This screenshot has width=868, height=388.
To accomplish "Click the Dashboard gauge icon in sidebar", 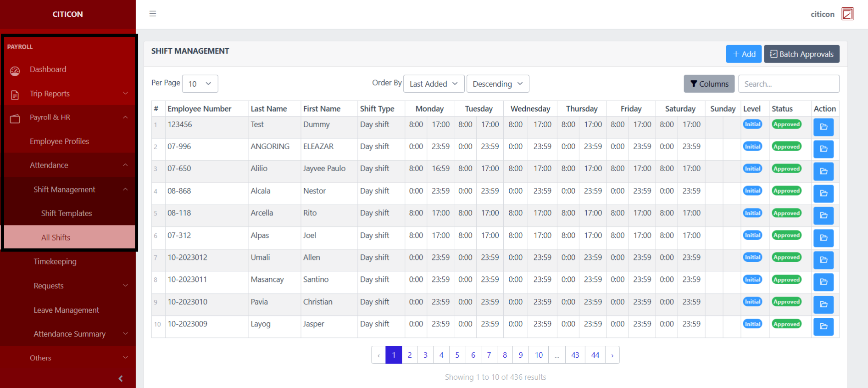I will (x=15, y=71).
